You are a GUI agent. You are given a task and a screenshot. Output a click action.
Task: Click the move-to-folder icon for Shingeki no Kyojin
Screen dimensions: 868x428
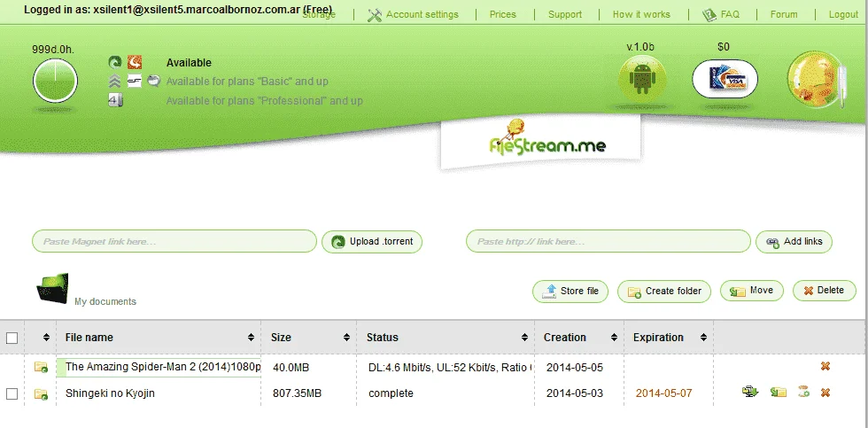779,392
